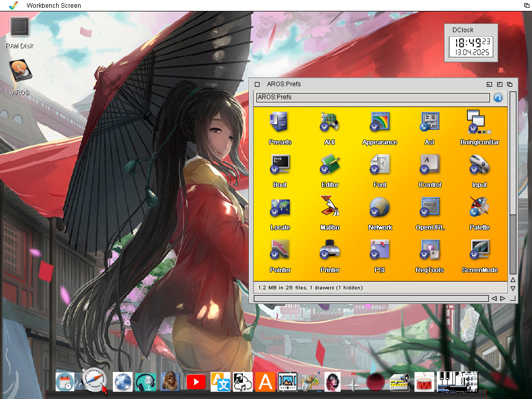532x399 pixels.
Task: Go to parent drawer with blue arrow button
Action: (498, 98)
